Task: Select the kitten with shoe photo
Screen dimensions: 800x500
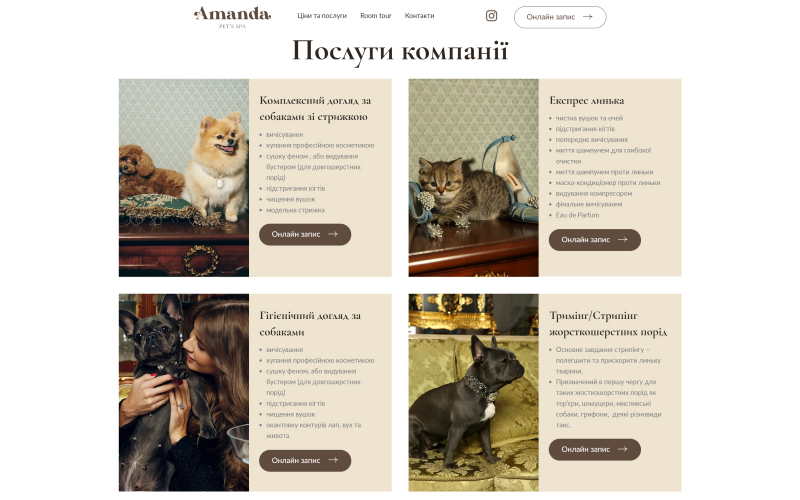Action: pyautogui.click(x=473, y=178)
